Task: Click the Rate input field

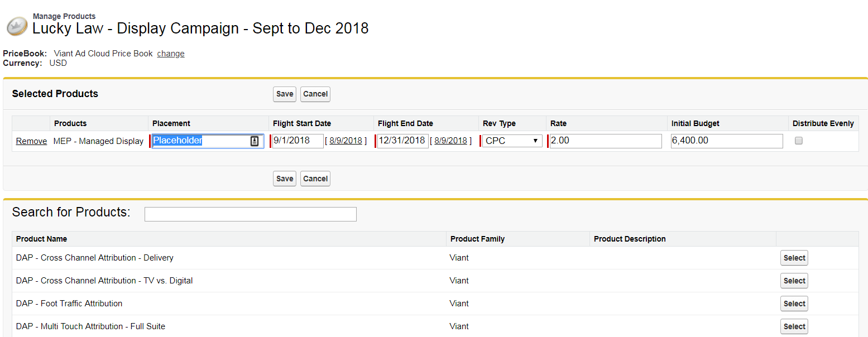Action: (606, 141)
